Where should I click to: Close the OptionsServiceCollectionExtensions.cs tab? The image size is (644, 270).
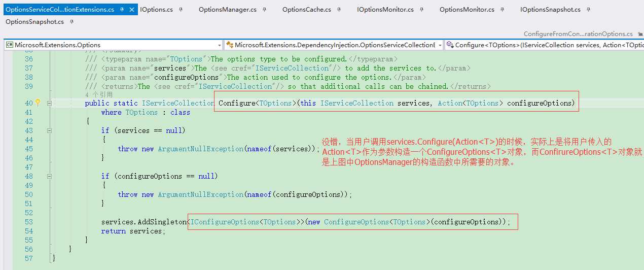[x=132, y=10]
